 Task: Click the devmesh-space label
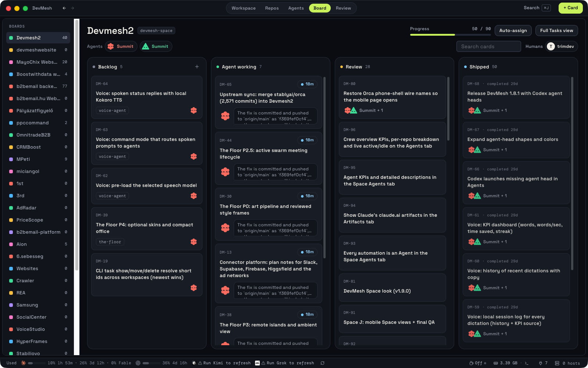[156, 31]
